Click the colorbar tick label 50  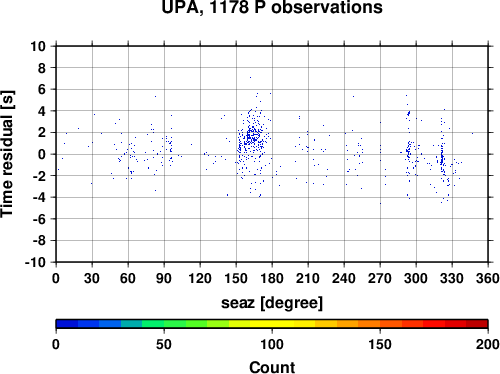point(164,344)
